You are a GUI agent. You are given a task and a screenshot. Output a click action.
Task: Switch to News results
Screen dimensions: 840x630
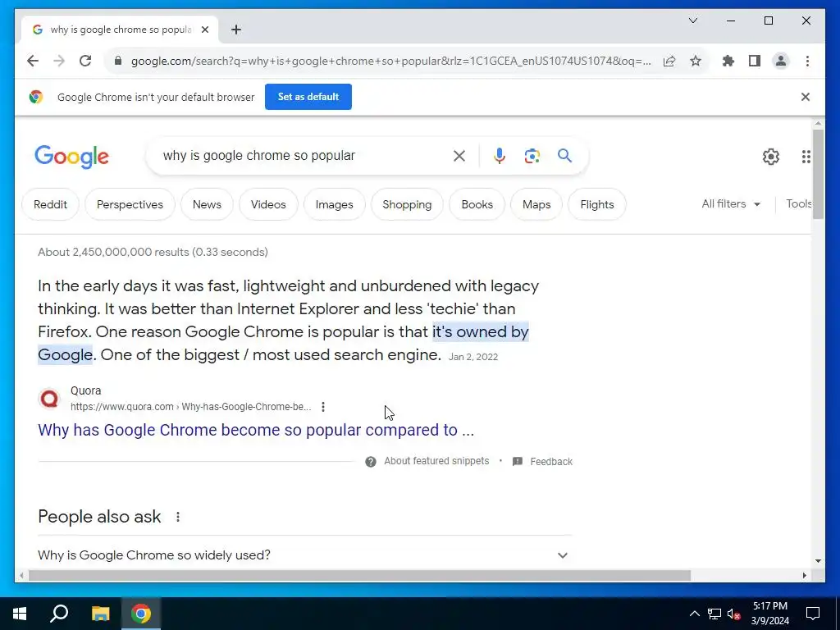click(207, 204)
